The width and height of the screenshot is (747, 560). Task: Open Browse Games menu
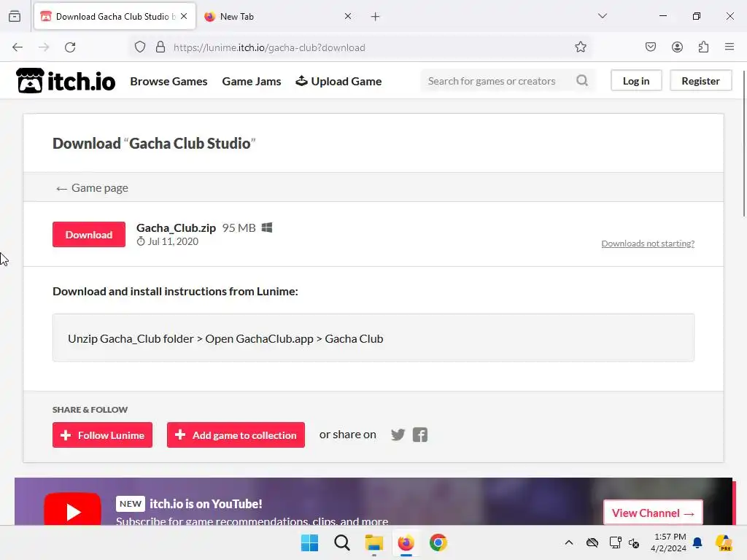[169, 82]
